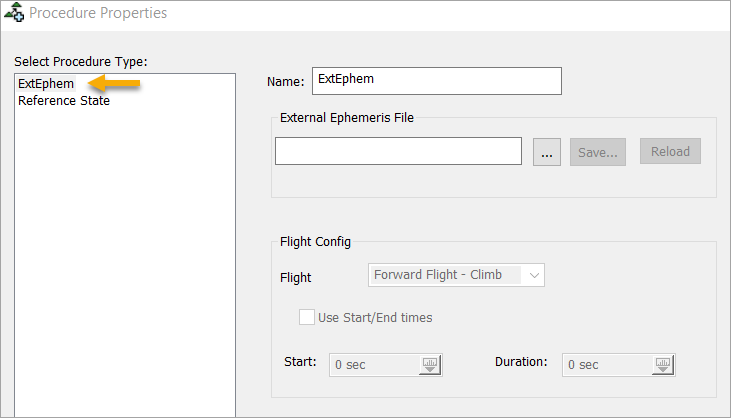Viewport: 731px width, 418px height.
Task: Click empty space in procedure type list
Action: point(125,260)
